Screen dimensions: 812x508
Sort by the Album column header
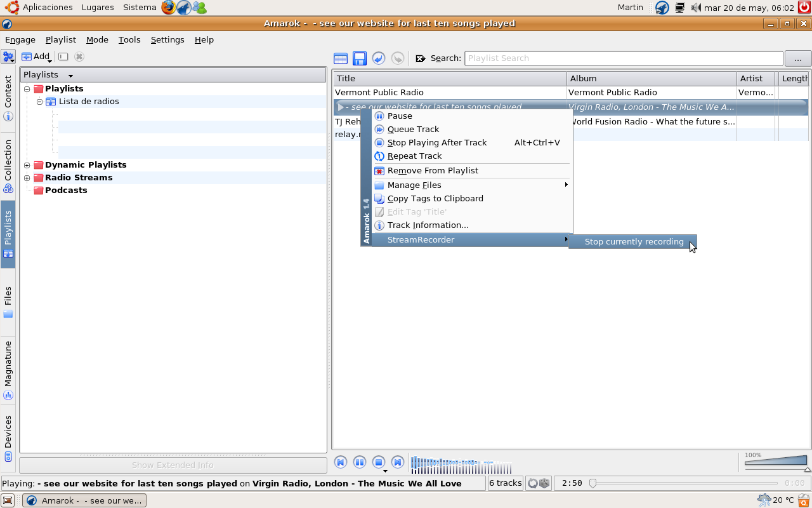pyautogui.click(x=652, y=79)
